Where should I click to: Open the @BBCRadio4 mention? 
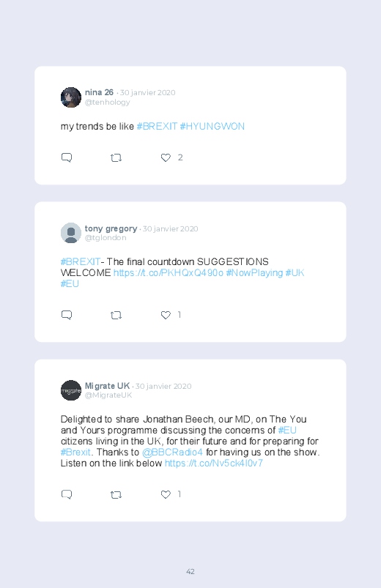pyautogui.click(x=172, y=453)
